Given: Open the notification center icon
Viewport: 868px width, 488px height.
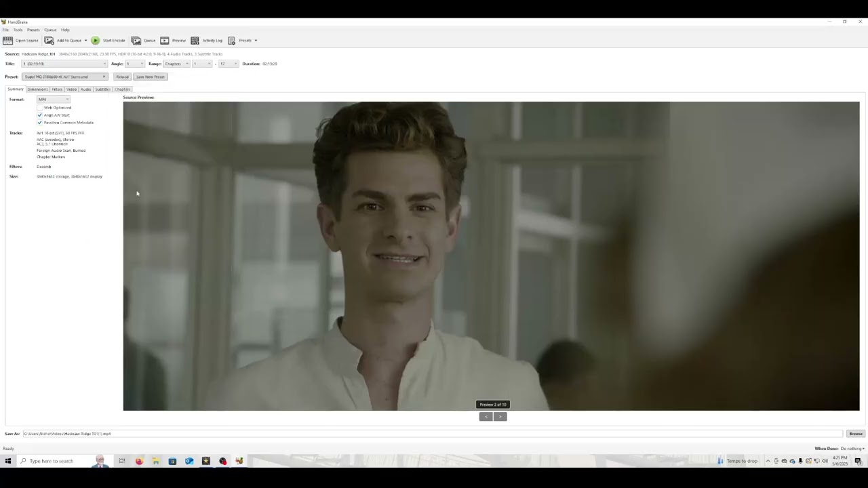Looking at the screenshot, I should [858, 461].
